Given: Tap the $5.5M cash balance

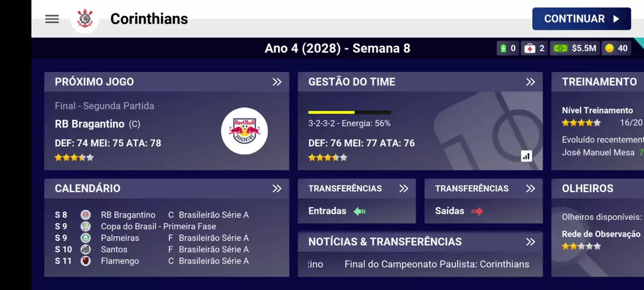Looking at the screenshot, I should 575,48.
